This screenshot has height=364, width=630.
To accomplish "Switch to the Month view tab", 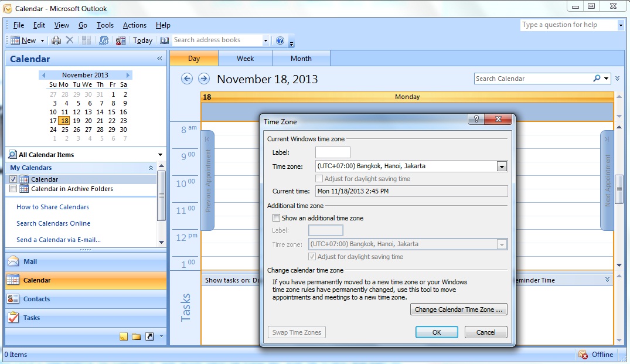I will coord(301,58).
